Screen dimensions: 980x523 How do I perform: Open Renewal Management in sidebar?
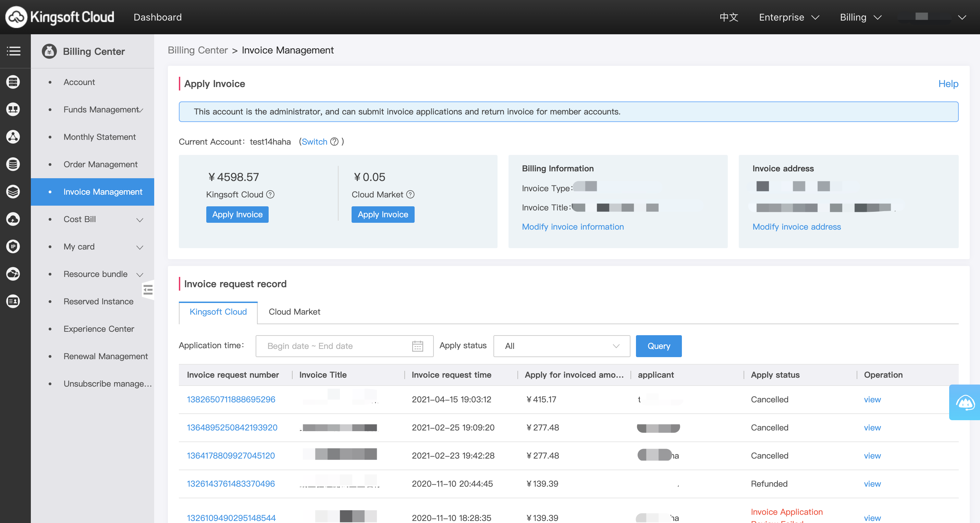coord(106,356)
